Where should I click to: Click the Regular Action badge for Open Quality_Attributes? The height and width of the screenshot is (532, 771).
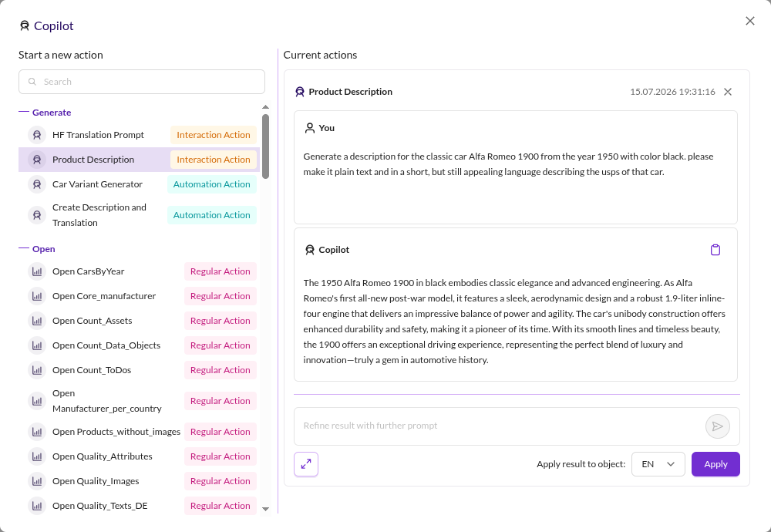pyautogui.click(x=221, y=456)
